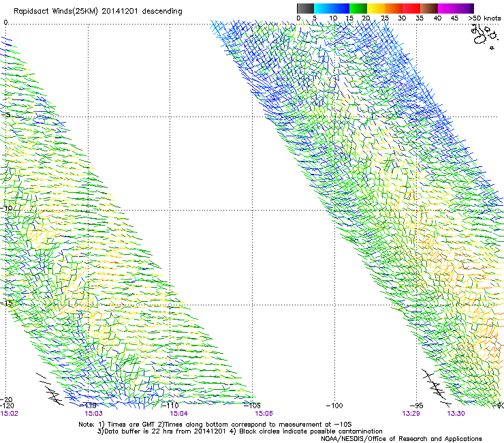The image size is (504, 443).
Task: Click the "-10" latitude axis label
Action: click(x=6, y=208)
